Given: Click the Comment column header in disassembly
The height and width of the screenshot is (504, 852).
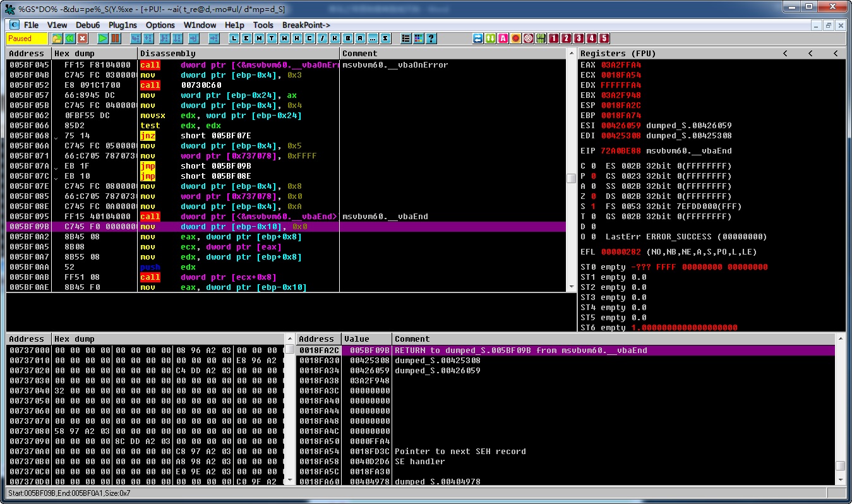Looking at the screenshot, I should (x=453, y=54).
